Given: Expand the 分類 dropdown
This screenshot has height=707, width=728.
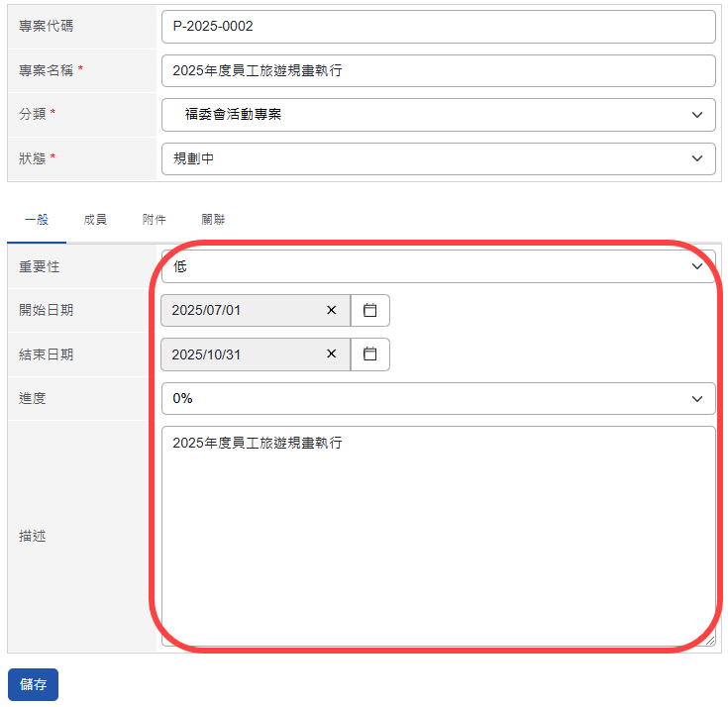Looking at the screenshot, I should (x=438, y=115).
